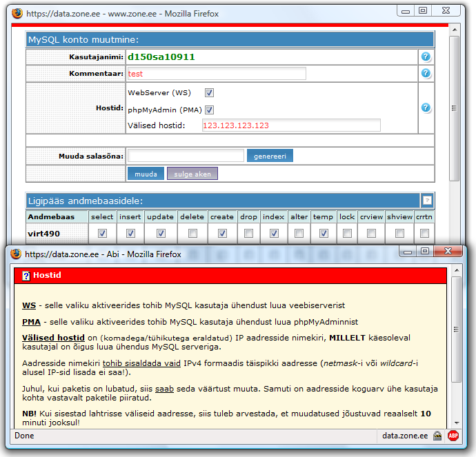Toggle the phpMyAdmin (PMA) checkbox
This screenshot has width=476, height=457.
[209, 110]
